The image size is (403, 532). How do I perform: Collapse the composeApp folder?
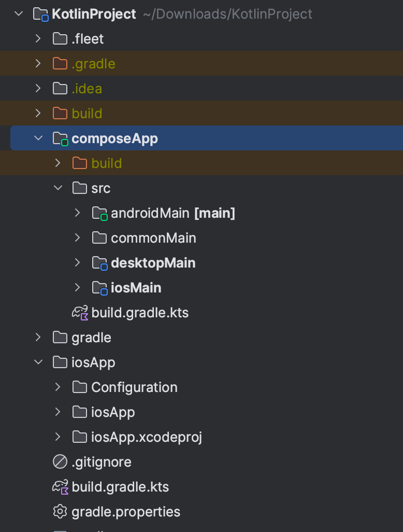pos(38,138)
